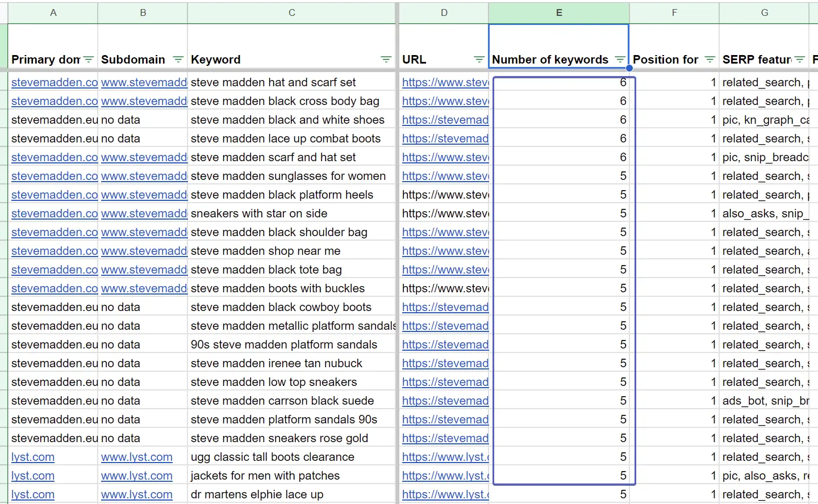
Task: Select cell 'steve madden lace up combat boots'
Action: [x=291, y=138]
